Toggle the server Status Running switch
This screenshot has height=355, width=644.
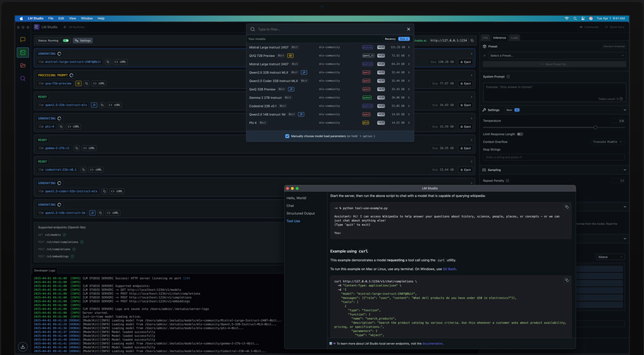pyautogui.click(x=66, y=41)
